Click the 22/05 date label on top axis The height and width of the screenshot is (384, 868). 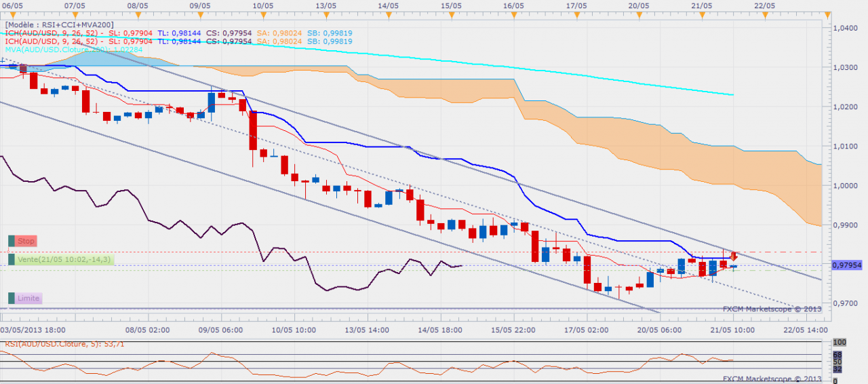(x=764, y=5)
